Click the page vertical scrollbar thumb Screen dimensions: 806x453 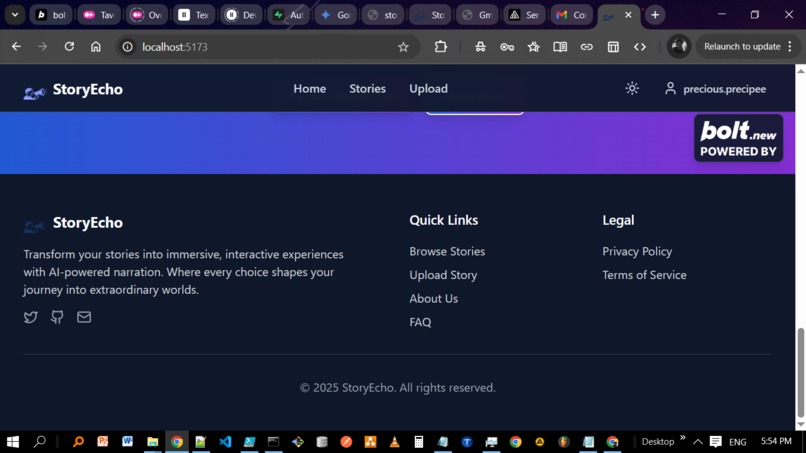coord(800,372)
